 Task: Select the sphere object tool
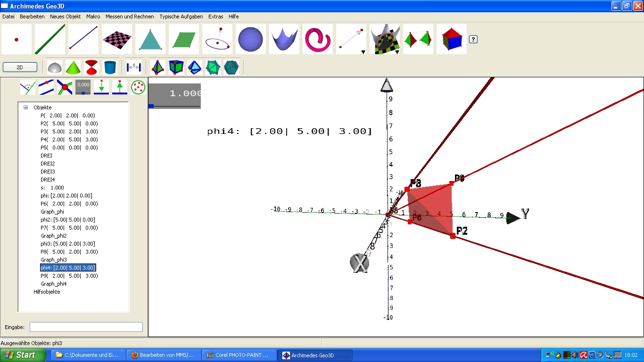(x=250, y=39)
